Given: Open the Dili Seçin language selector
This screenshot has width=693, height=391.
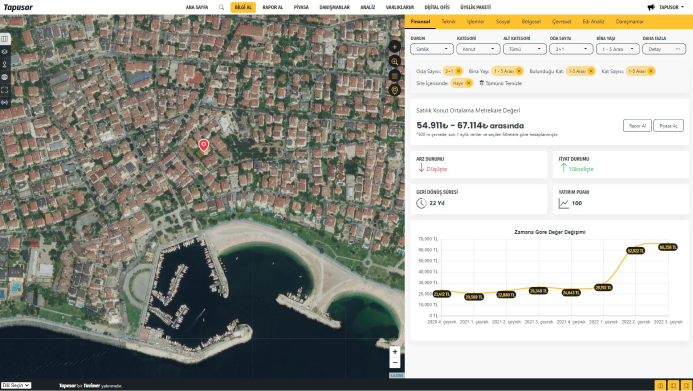Looking at the screenshot, I should click(x=16, y=385).
